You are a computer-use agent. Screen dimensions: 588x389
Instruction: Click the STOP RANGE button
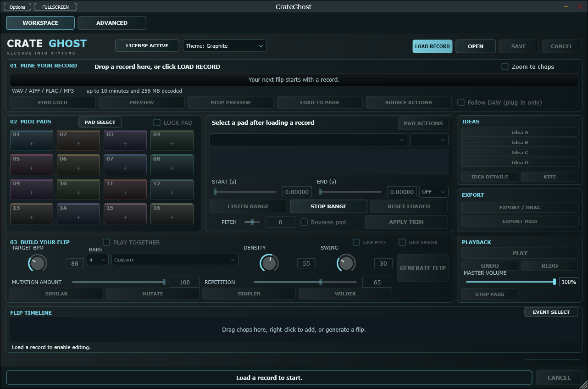[328, 206]
